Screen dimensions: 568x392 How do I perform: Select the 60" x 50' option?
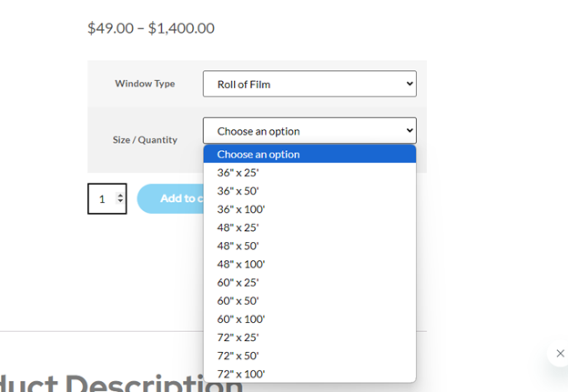(x=309, y=301)
